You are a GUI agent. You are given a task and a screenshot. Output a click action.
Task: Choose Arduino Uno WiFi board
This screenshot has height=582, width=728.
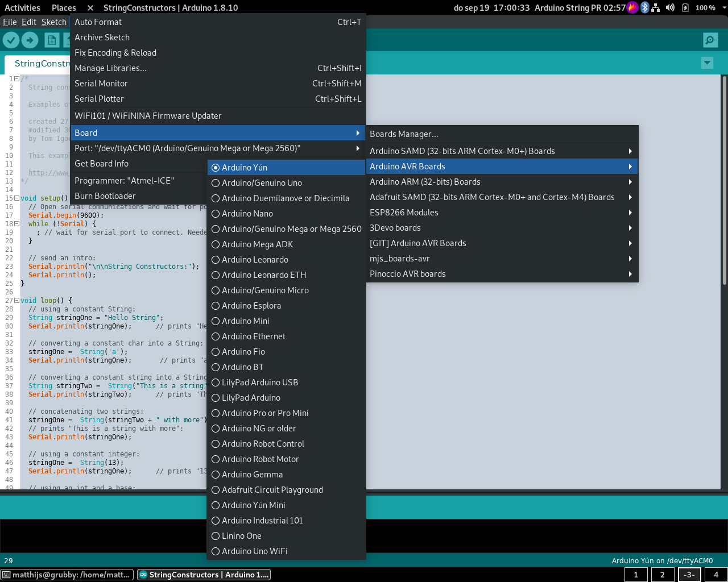[286, 551]
